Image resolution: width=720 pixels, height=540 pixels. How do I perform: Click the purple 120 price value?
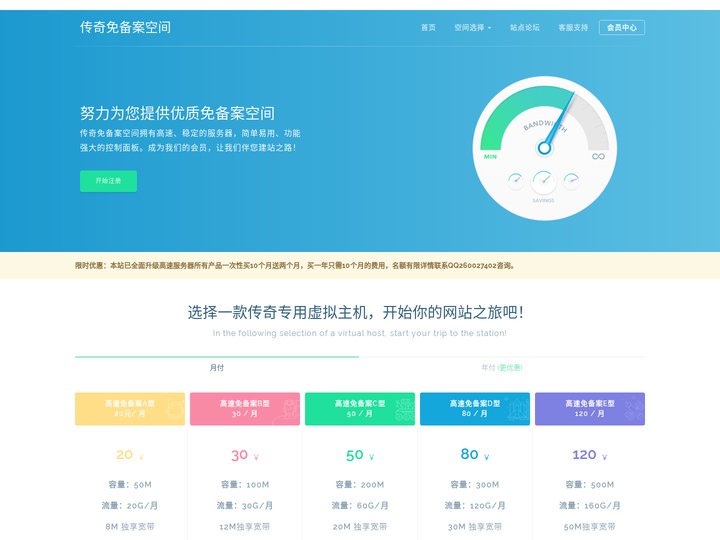pyautogui.click(x=584, y=455)
